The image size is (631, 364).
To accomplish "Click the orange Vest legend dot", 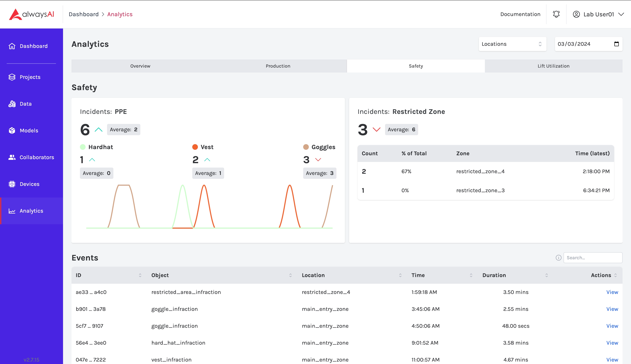I will [195, 147].
